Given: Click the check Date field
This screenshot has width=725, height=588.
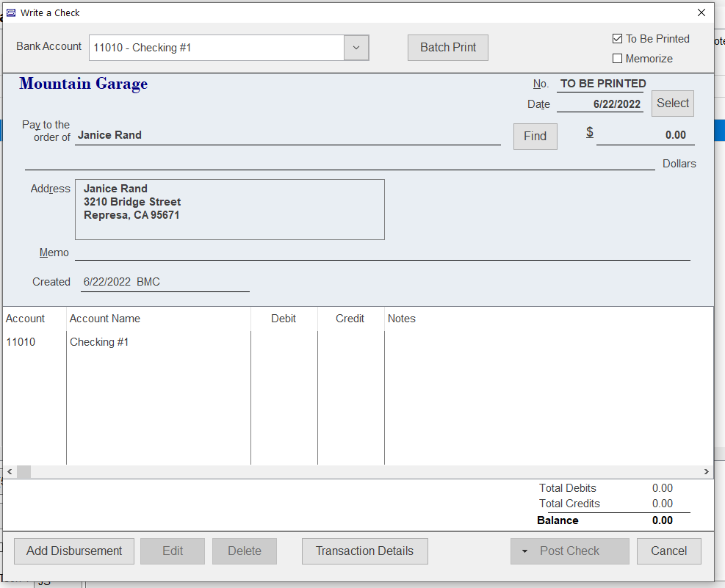Looking at the screenshot, I should pos(600,104).
